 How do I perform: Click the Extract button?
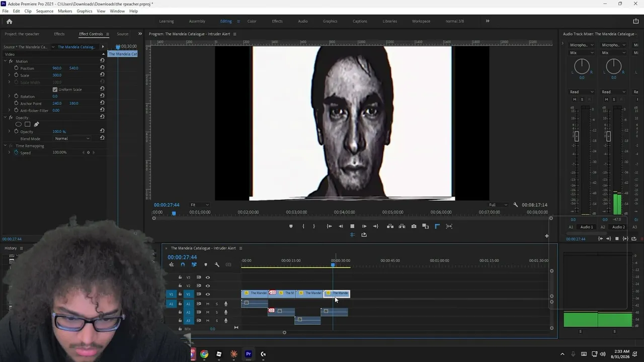pos(402,226)
